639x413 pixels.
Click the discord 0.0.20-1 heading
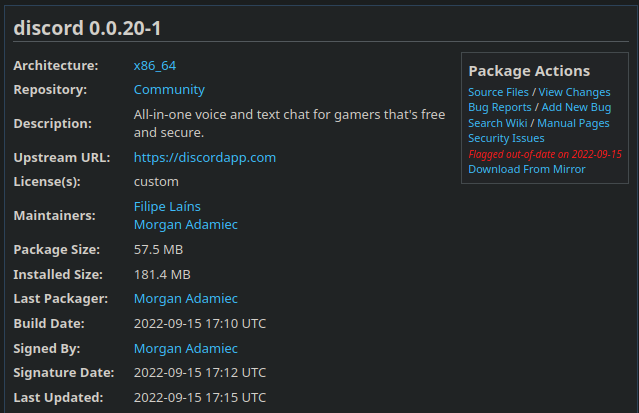(87, 28)
